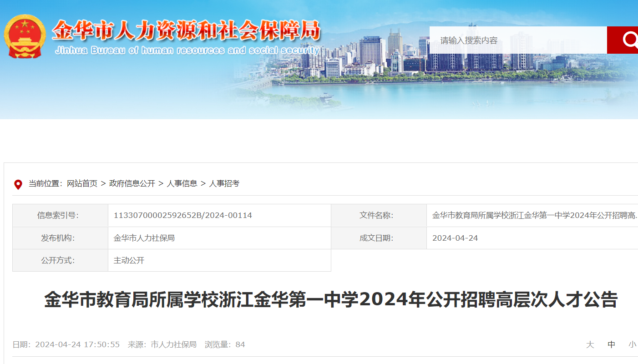Open 政府信息公开 breadcrumb link
The width and height of the screenshot is (638, 364).
click(132, 183)
